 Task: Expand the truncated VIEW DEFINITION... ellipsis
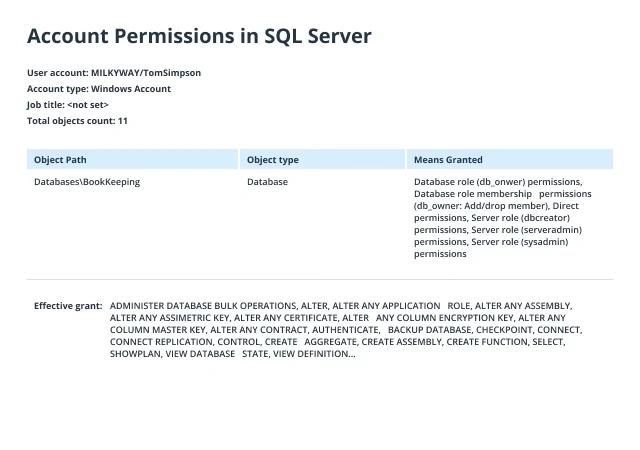tap(314, 354)
